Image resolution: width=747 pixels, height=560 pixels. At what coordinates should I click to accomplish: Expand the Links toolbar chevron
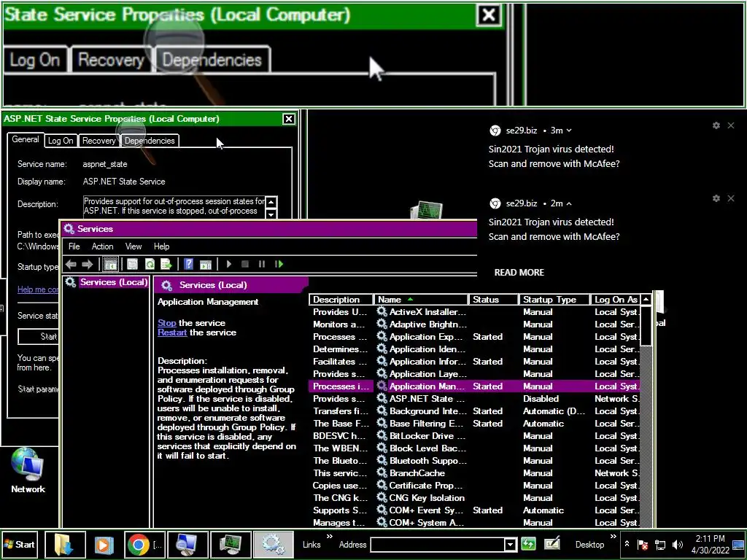click(x=329, y=537)
